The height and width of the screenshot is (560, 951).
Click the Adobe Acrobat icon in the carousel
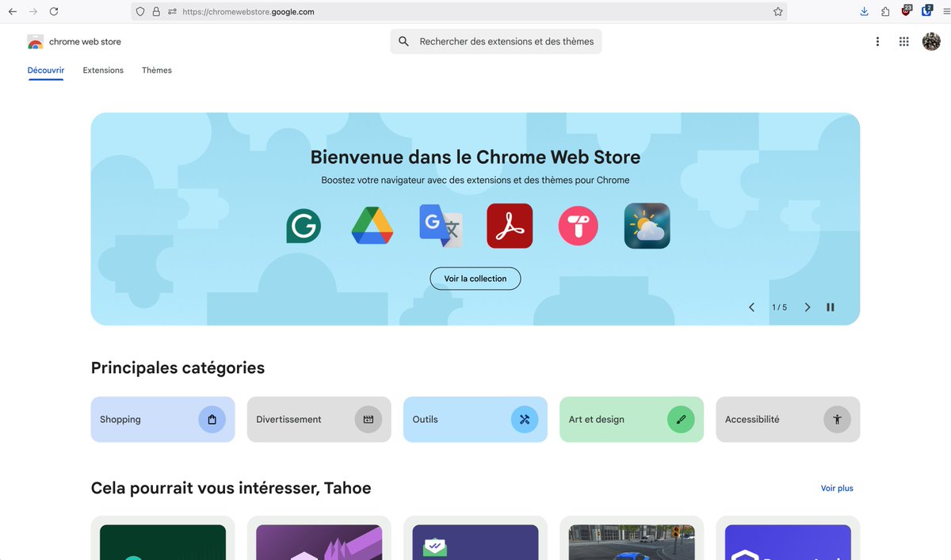pos(510,226)
